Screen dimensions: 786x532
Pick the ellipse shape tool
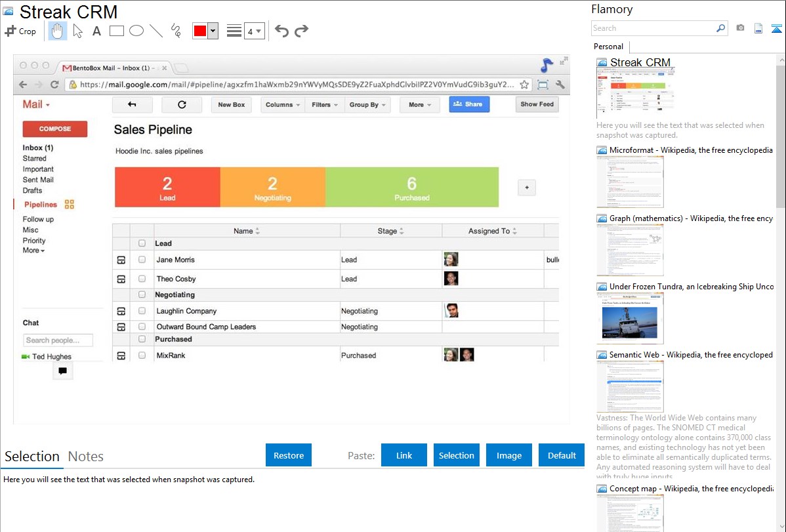tap(136, 31)
